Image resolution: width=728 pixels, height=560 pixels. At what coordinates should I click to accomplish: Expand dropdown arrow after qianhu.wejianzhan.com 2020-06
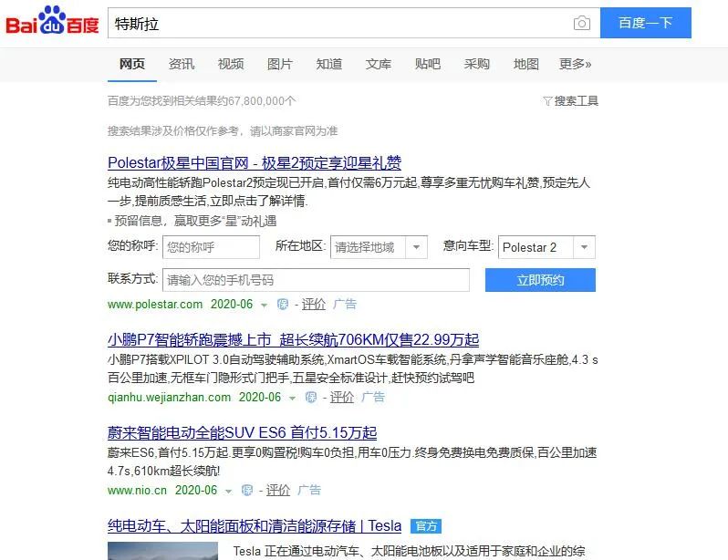tap(292, 398)
